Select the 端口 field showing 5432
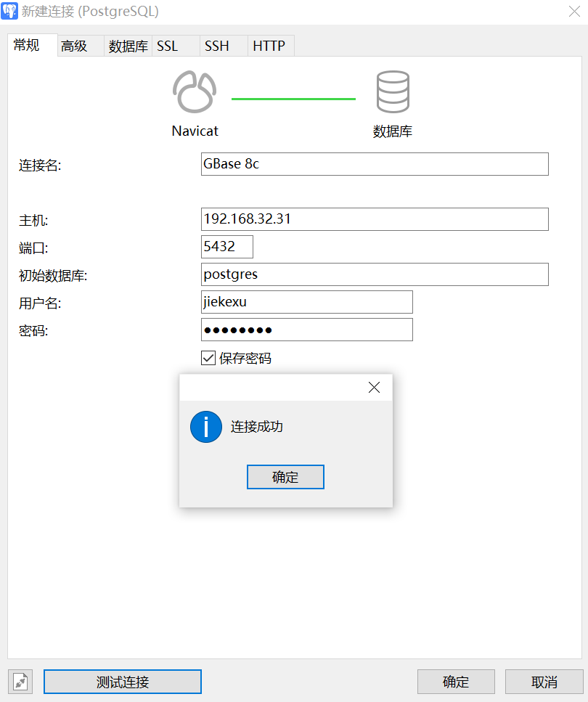The height and width of the screenshot is (702, 588). [x=226, y=247]
